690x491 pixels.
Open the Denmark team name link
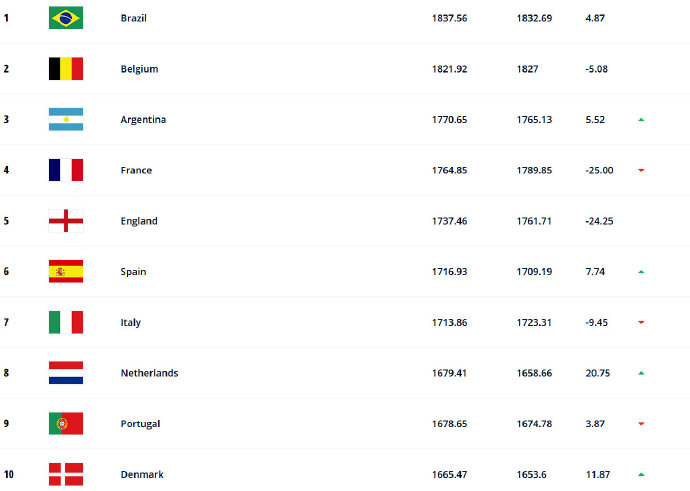tap(141, 474)
